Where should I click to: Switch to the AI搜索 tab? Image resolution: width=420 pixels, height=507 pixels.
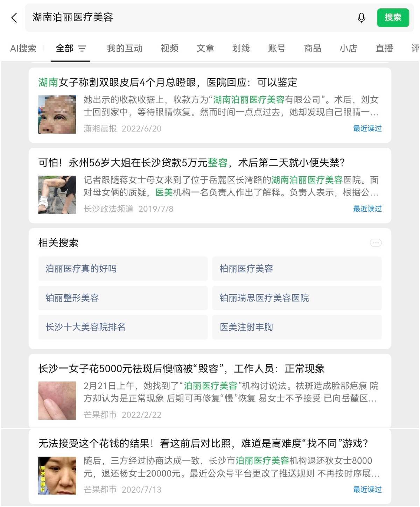tap(23, 48)
